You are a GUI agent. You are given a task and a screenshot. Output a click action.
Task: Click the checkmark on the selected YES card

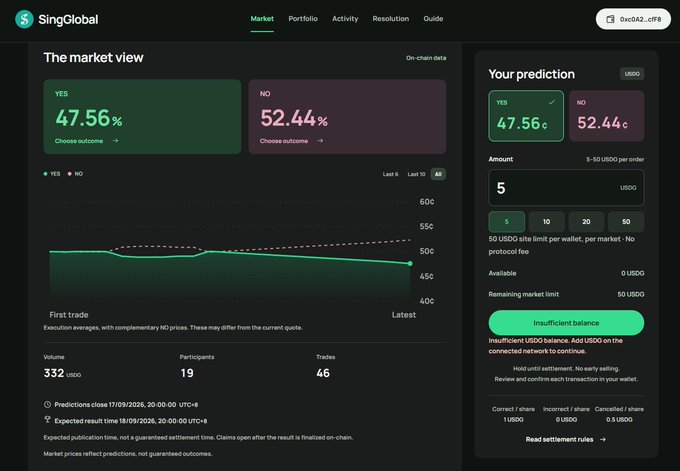551,102
